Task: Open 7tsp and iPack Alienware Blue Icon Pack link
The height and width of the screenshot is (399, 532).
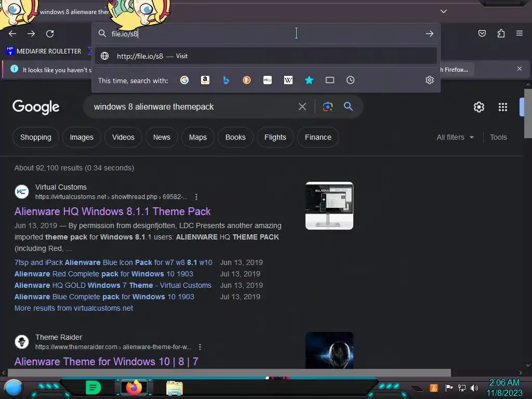Action: click(x=113, y=262)
